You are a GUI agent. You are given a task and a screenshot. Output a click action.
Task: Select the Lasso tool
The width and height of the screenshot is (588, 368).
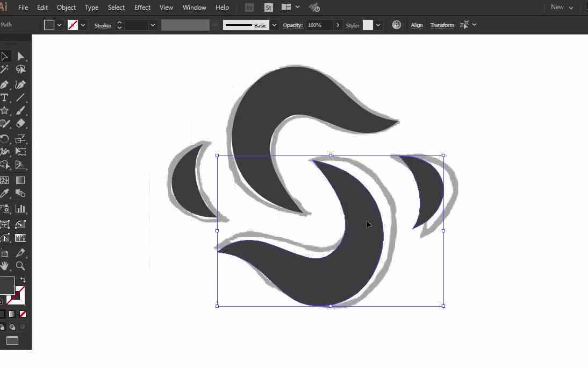(20, 69)
